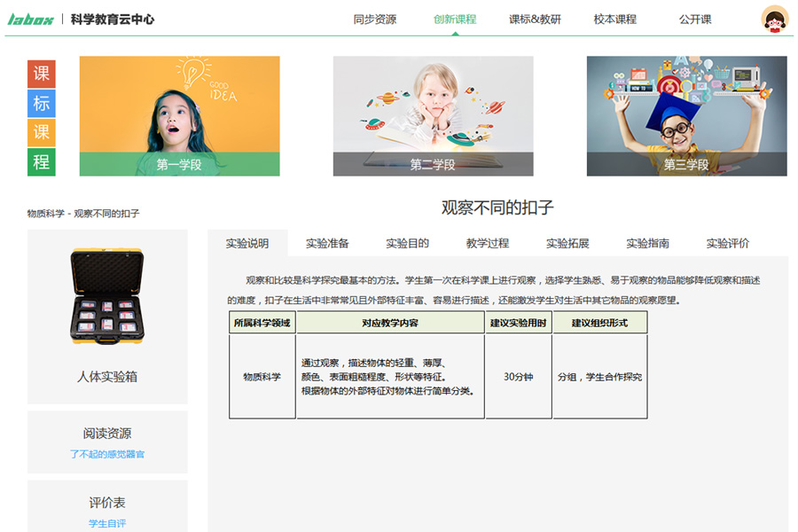Click the red 课 tile
The width and height of the screenshot is (798, 532).
[41, 74]
